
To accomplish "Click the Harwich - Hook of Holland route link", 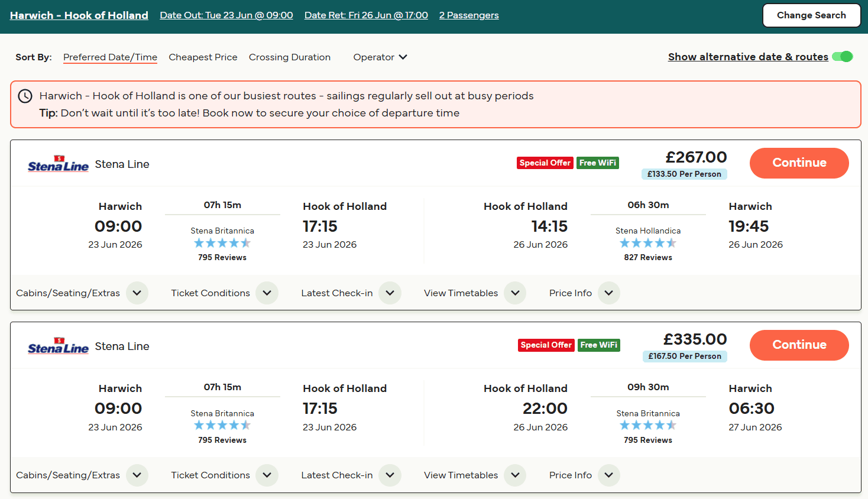I will pyautogui.click(x=79, y=15).
